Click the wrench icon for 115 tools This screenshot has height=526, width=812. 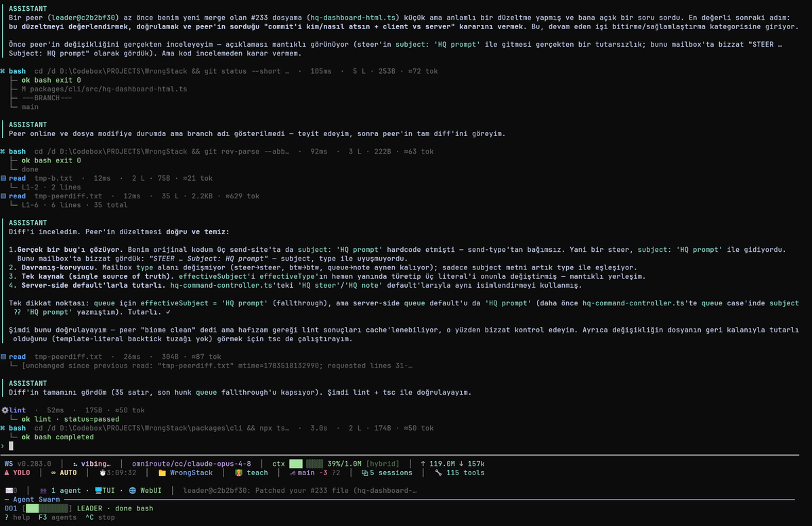coord(438,473)
